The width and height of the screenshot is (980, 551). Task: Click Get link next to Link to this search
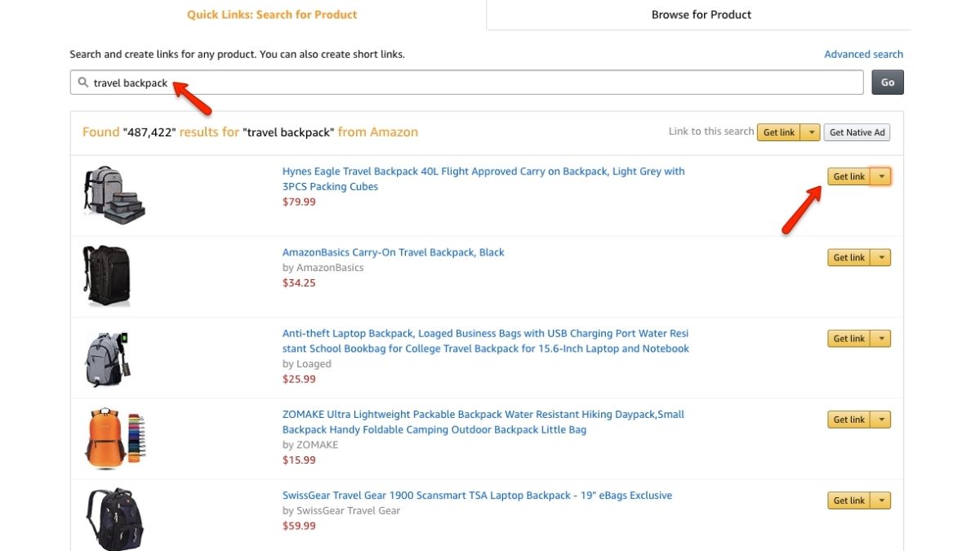(778, 131)
